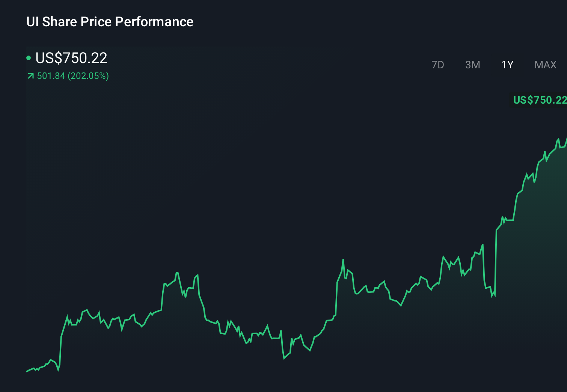Click the empty chart area above the line
The height and width of the screenshot is (392, 567).
(225, 169)
